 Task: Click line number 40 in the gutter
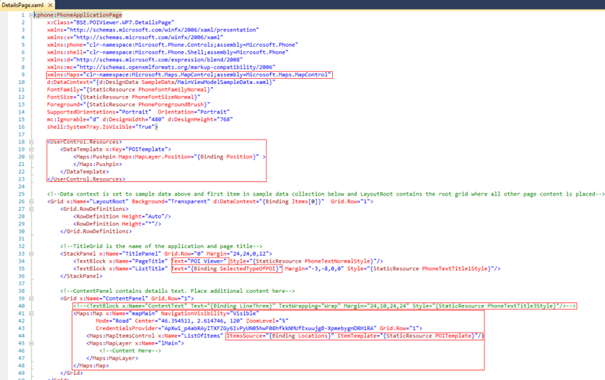[x=21, y=306]
